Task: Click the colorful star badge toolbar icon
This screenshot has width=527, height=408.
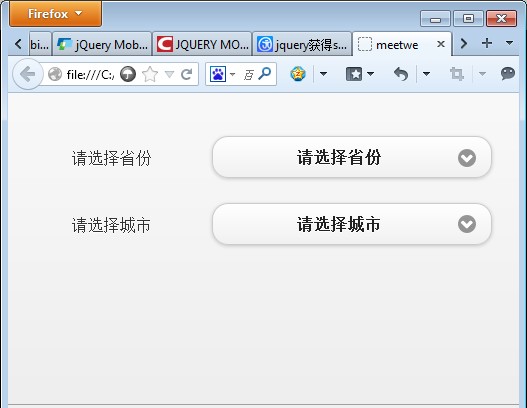Action: pos(298,74)
